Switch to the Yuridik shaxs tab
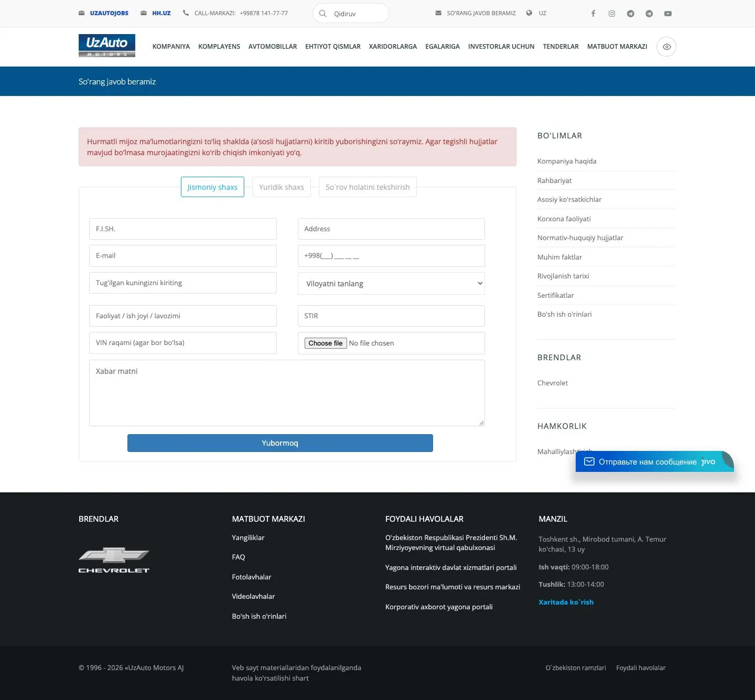 [282, 187]
